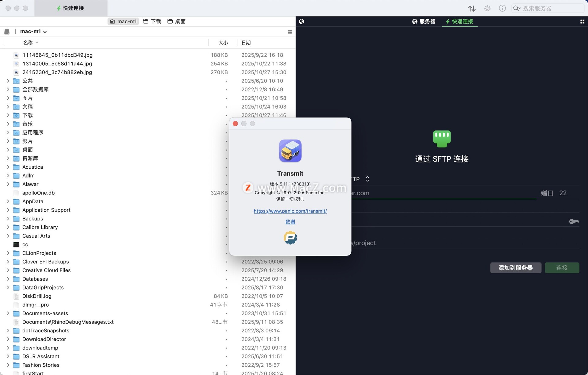Open the protocol selector stepper
The width and height of the screenshot is (588, 375).
367,179
